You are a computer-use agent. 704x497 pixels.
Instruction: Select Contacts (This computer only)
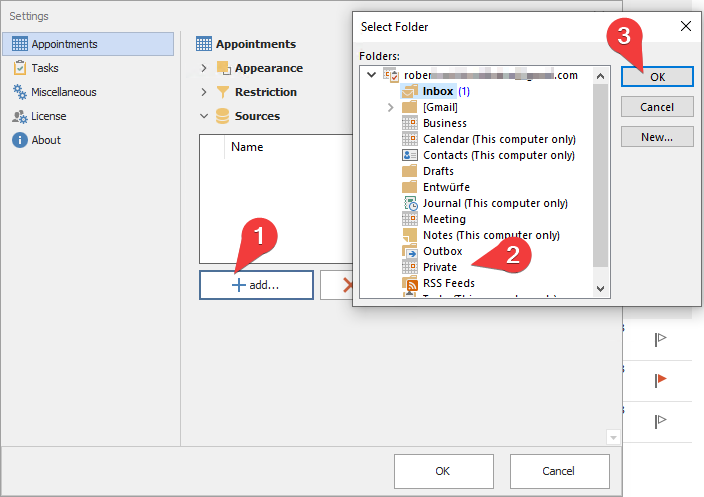pos(499,155)
